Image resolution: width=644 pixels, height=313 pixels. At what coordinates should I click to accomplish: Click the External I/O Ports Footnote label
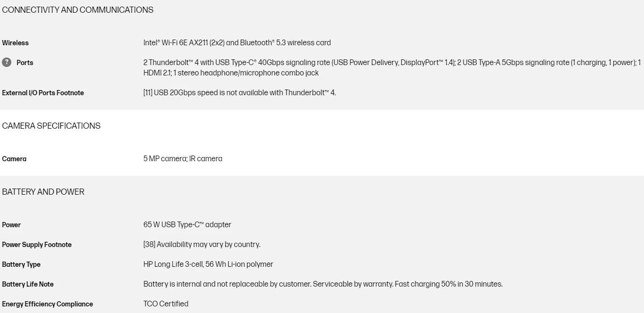click(x=43, y=93)
